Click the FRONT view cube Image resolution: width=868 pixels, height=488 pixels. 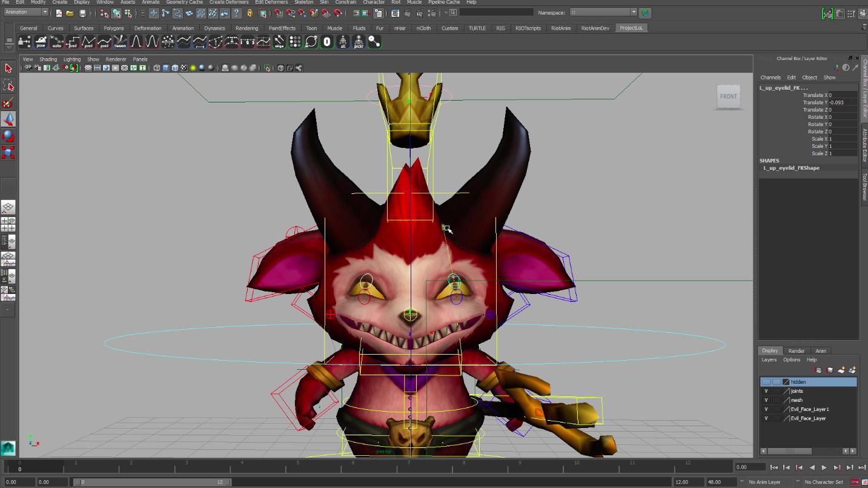click(729, 97)
